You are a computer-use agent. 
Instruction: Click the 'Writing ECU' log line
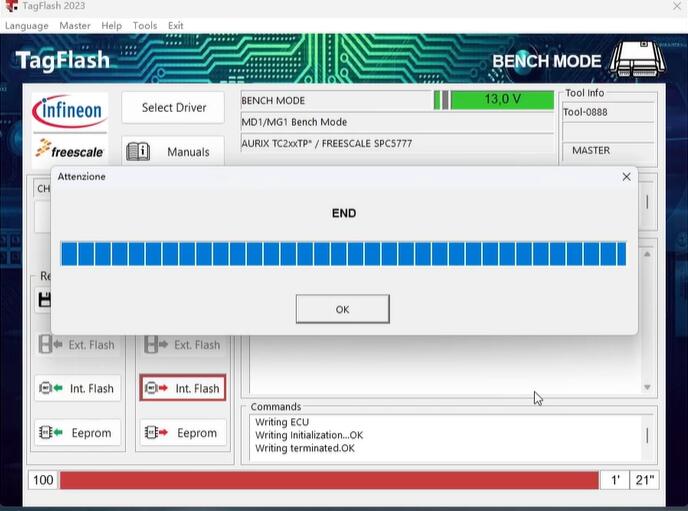coord(282,422)
